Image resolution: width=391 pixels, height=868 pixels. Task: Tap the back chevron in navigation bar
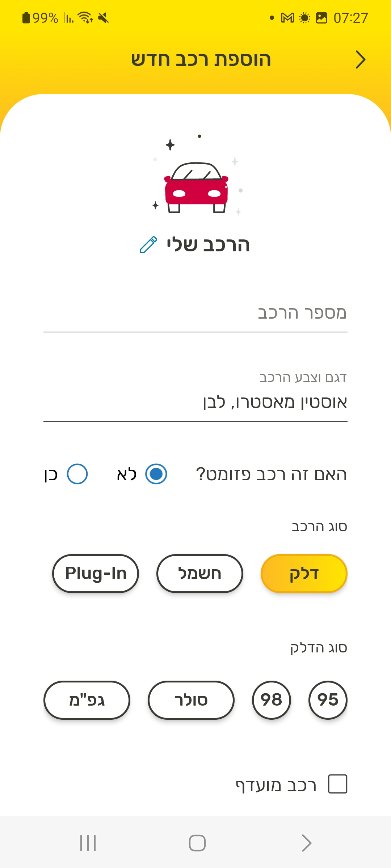pos(307,843)
